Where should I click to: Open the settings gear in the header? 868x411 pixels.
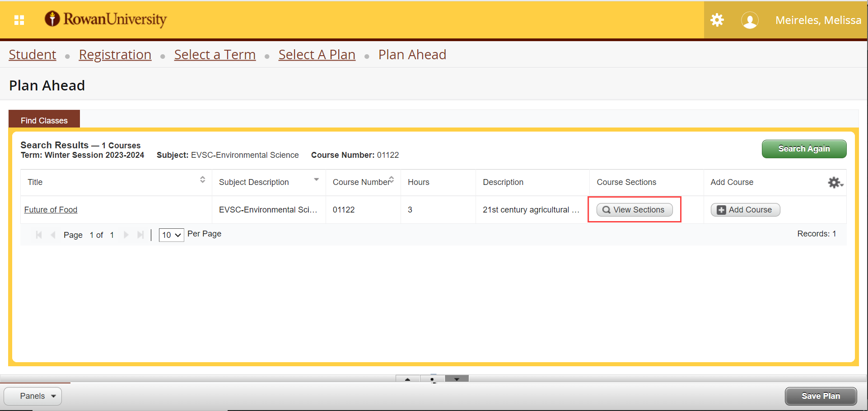[x=717, y=20]
